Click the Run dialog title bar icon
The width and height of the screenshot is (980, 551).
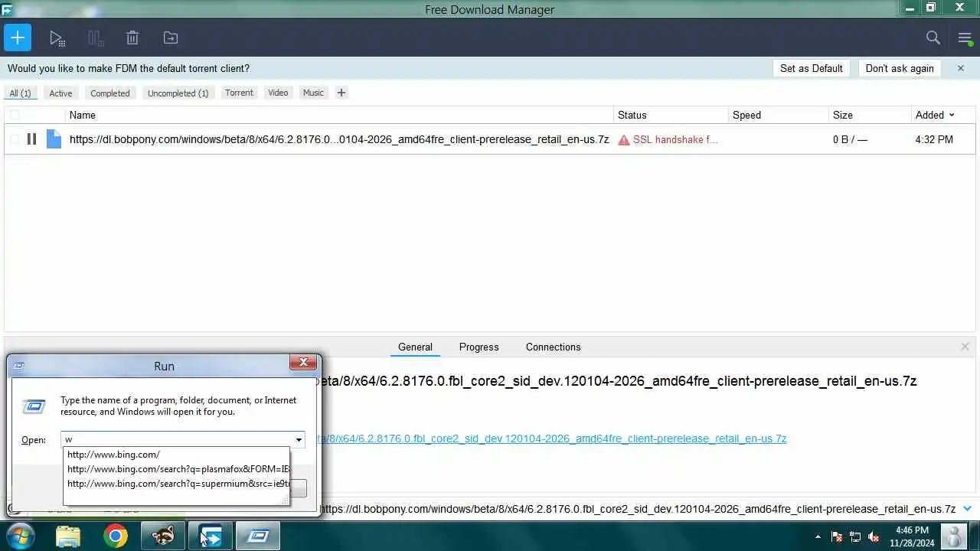pyautogui.click(x=19, y=366)
